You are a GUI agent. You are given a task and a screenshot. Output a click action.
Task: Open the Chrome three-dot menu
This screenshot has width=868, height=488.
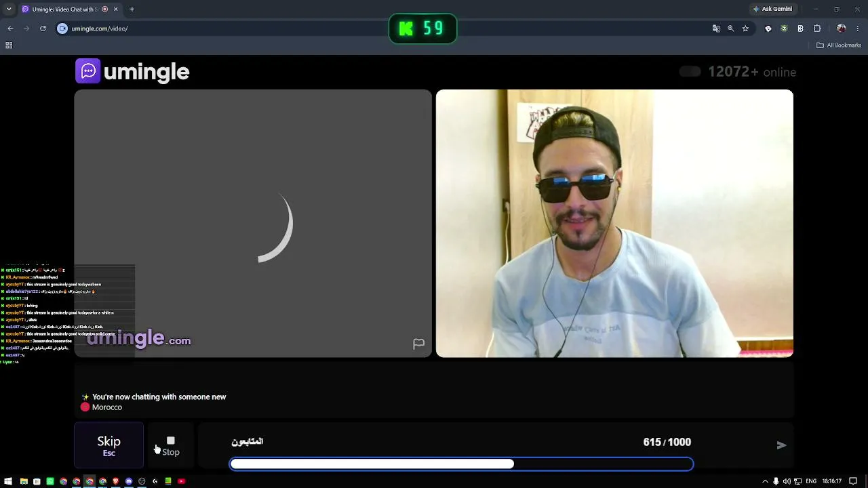[x=858, y=28]
